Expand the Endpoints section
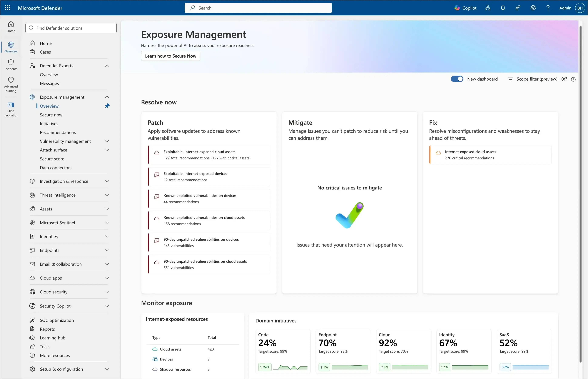588x379 pixels. coord(107,250)
